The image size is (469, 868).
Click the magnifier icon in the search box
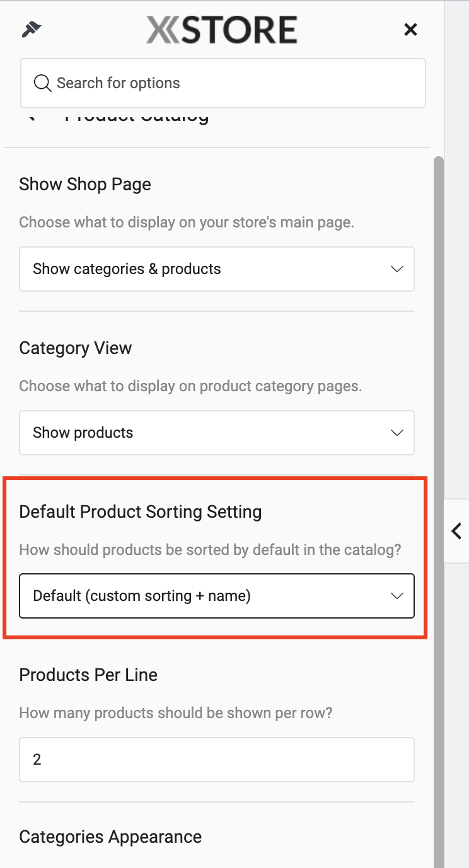coord(42,83)
